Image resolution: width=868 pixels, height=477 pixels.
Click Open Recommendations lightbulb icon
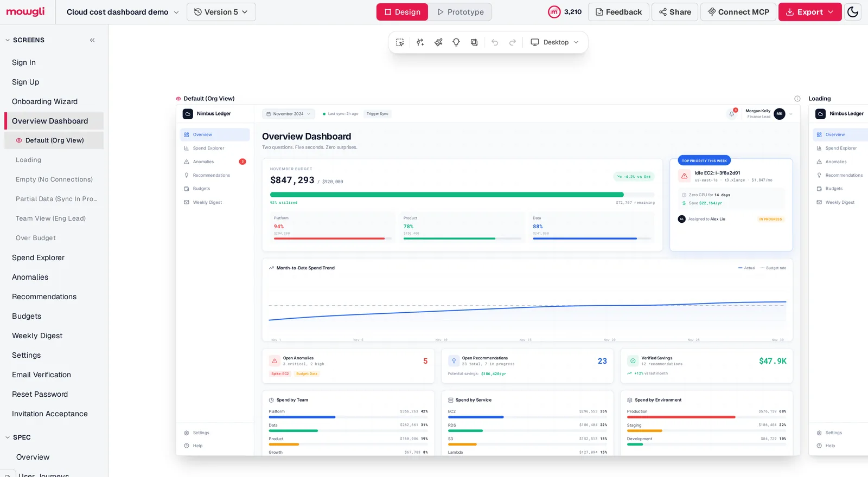click(x=454, y=360)
